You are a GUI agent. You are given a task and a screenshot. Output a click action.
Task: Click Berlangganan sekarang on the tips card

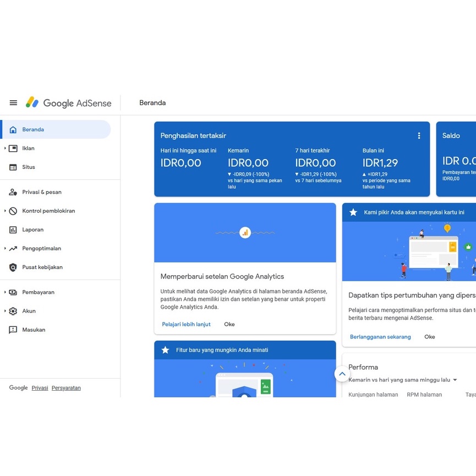[x=380, y=336]
